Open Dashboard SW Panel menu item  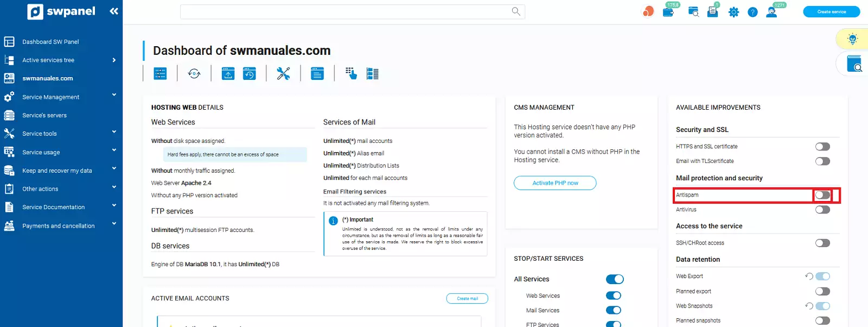[x=50, y=42]
